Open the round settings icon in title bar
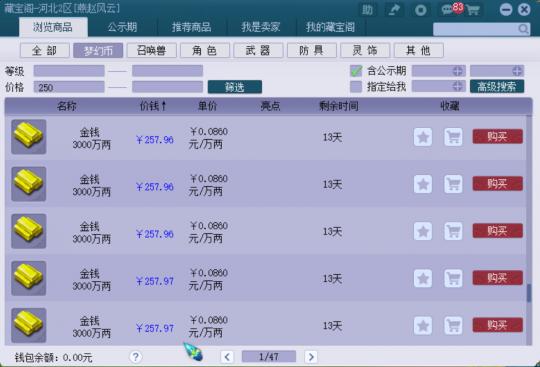The width and height of the screenshot is (540, 367). (x=420, y=10)
